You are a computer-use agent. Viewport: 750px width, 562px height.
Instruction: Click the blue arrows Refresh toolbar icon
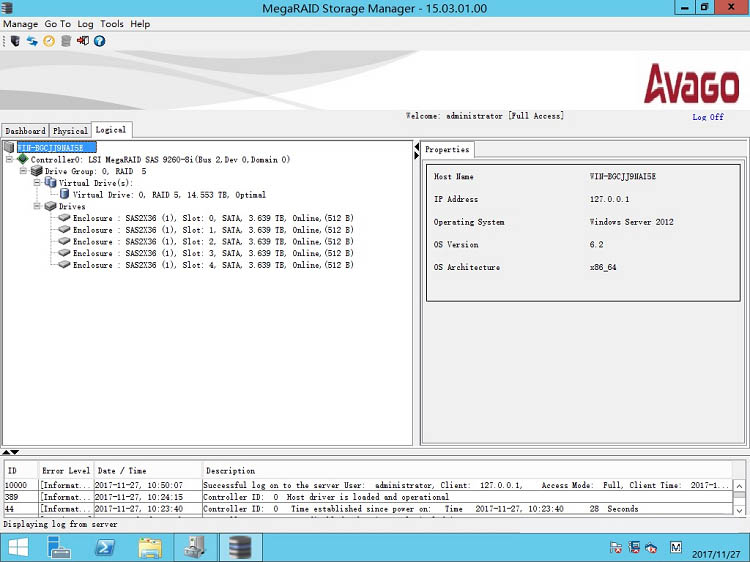coord(32,41)
